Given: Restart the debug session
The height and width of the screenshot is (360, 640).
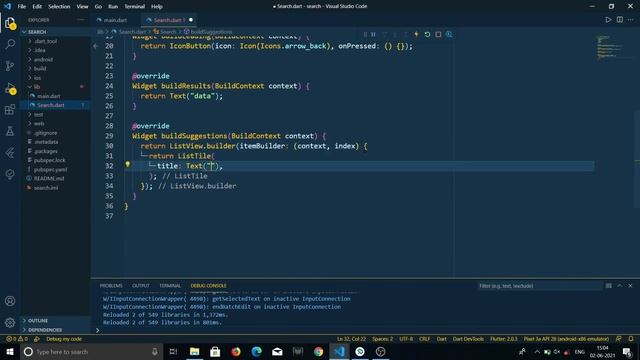Looking at the screenshot, I should coord(427,34).
